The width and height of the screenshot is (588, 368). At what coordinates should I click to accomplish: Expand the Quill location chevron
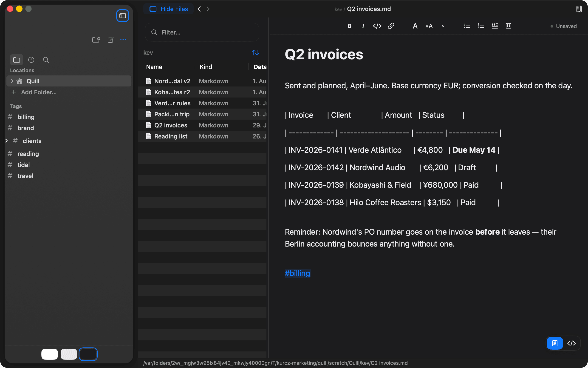(12, 81)
